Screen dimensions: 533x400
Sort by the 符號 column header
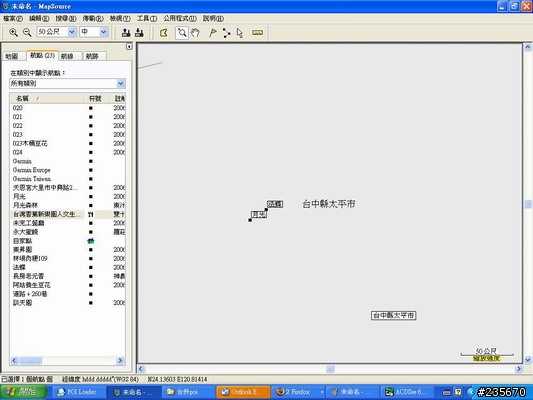click(97, 99)
